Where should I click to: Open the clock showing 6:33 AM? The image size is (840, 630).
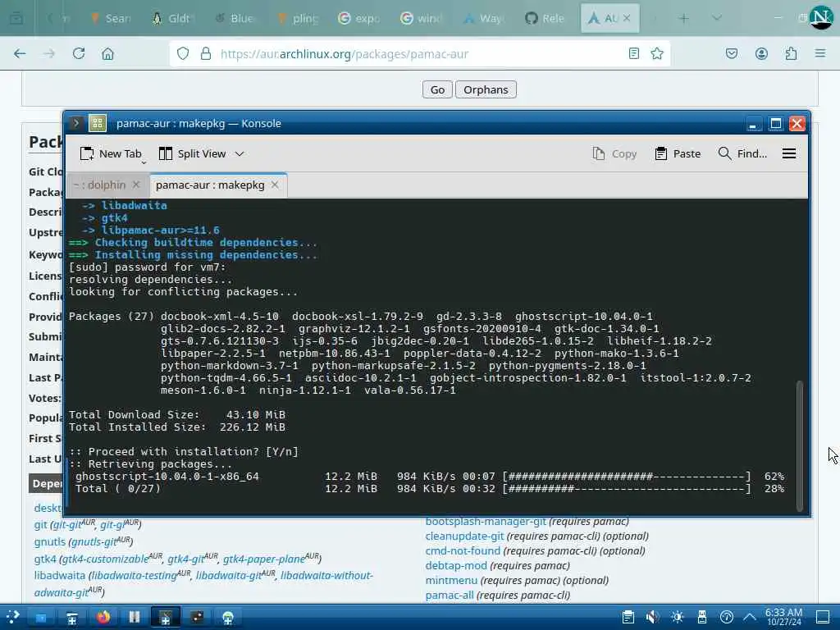(x=783, y=617)
